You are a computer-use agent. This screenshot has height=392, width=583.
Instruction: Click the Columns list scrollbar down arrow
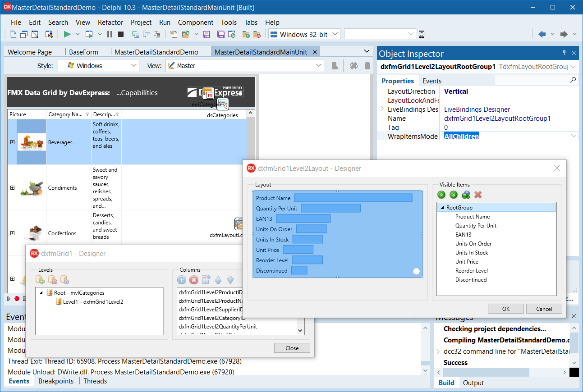(300, 330)
